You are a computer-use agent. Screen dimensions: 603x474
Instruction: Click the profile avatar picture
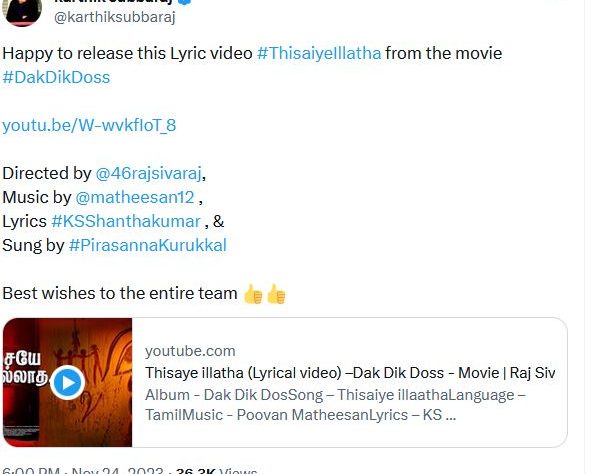[x=22, y=12]
